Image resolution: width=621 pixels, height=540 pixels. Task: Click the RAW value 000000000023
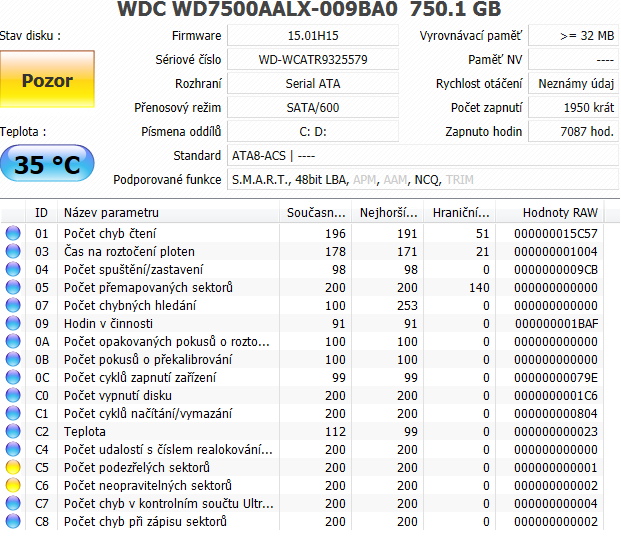(556, 431)
